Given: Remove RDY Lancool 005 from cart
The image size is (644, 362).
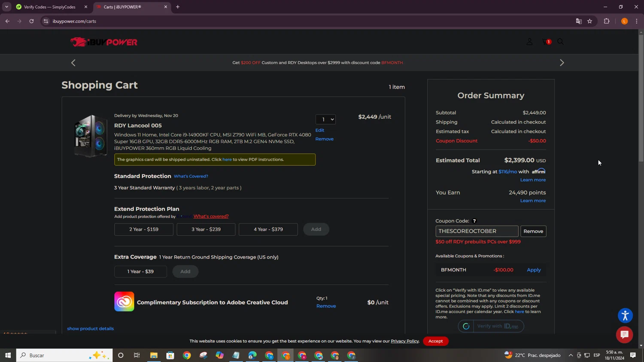Looking at the screenshot, I should pos(325,139).
